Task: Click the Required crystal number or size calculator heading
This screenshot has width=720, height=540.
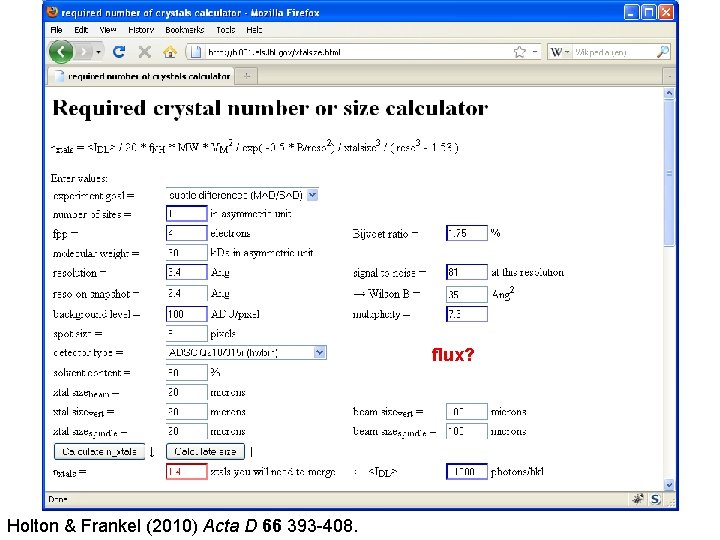Action: (270, 109)
